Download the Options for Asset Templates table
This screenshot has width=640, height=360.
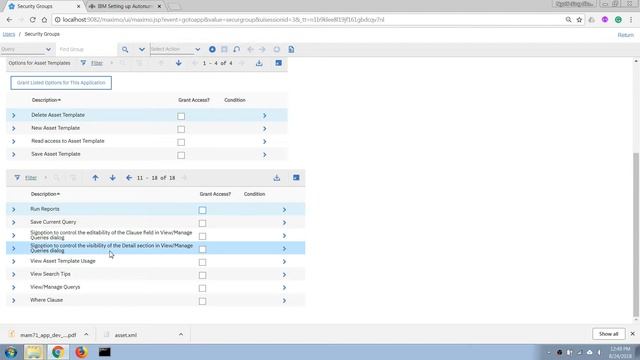(x=259, y=63)
